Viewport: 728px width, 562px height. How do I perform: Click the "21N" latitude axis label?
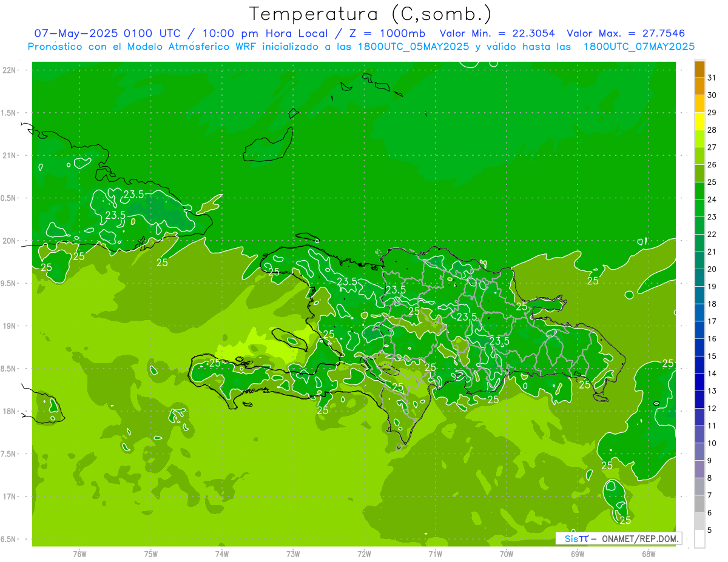pos(9,155)
